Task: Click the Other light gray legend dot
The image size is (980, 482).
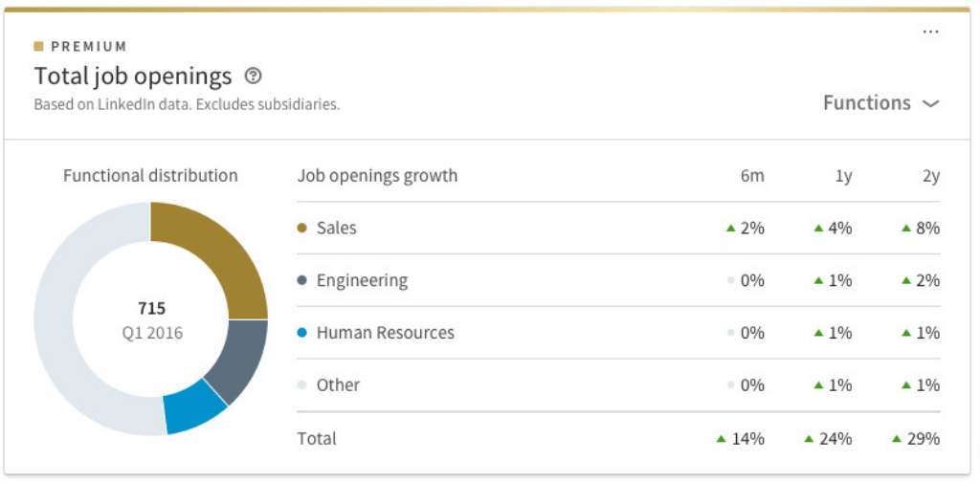Action: (x=302, y=385)
